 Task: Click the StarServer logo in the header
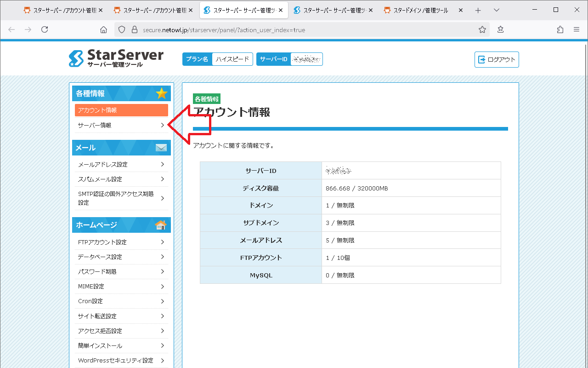coord(116,58)
